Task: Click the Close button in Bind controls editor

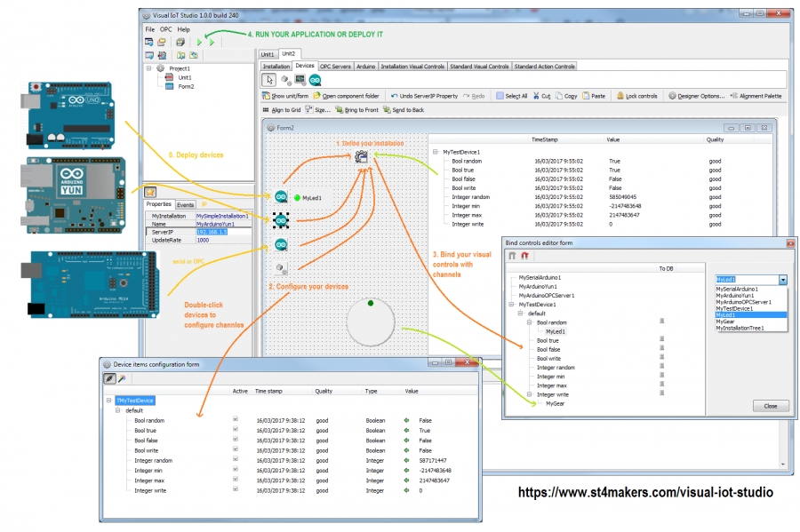Action: pyautogui.click(x=770, y=406)
